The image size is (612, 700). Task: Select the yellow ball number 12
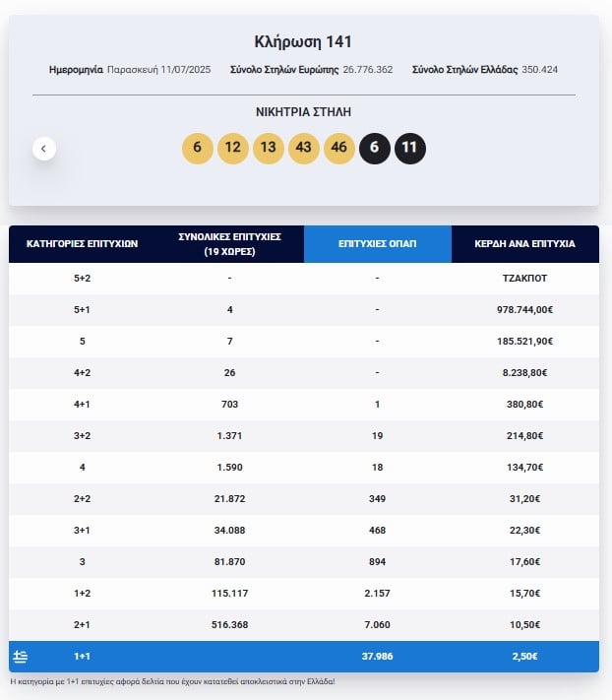pyautogui.click(x=233, y=149)
